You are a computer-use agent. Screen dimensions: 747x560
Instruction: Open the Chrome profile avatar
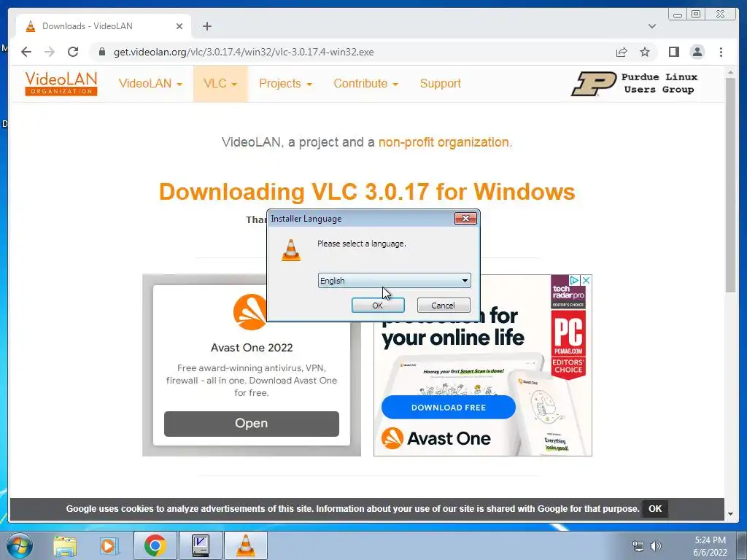click(697, 52)
